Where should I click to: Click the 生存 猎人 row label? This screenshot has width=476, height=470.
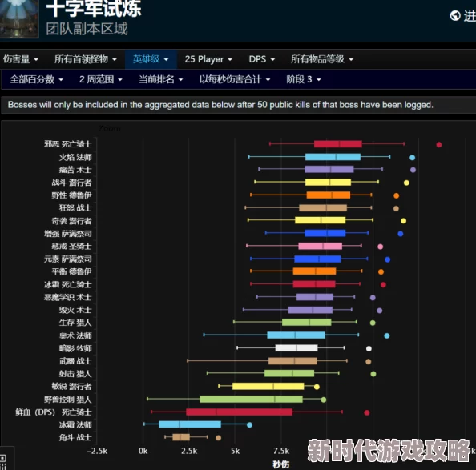point(75,323)
